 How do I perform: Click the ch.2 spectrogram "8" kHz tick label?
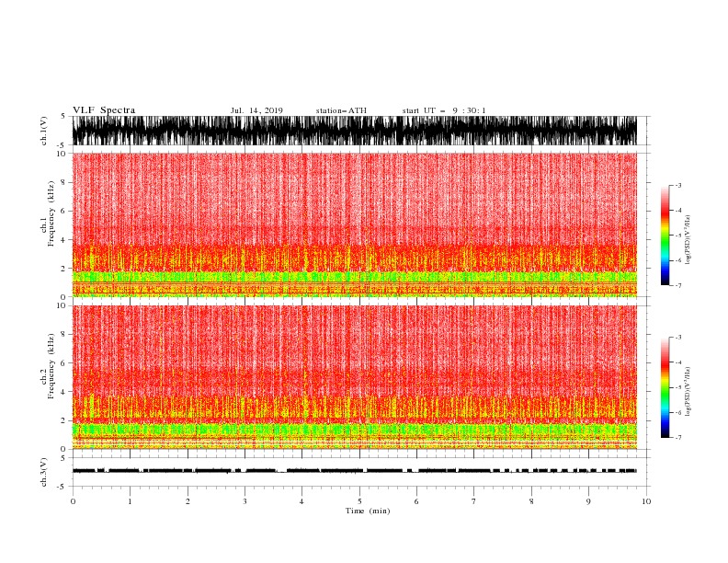(63, 335)
